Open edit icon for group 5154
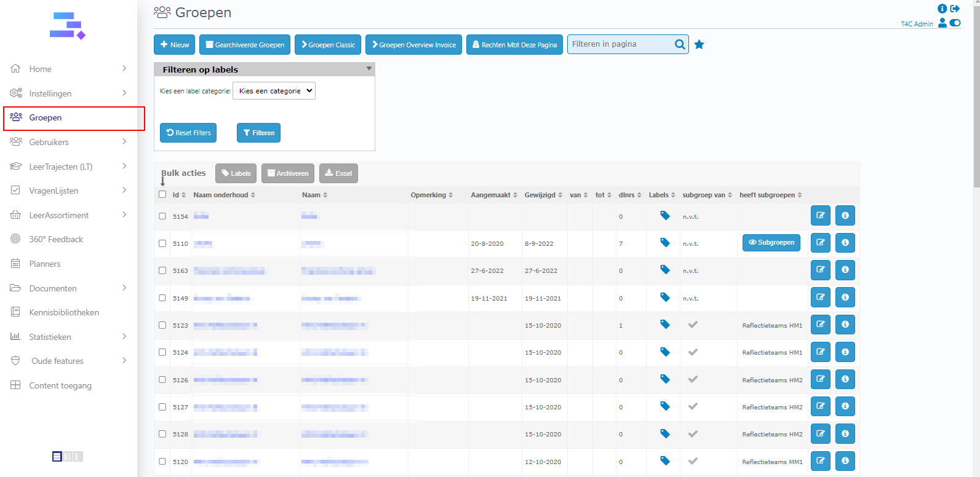This screenshot has width=980, height=477. click(x=820, y=216)
